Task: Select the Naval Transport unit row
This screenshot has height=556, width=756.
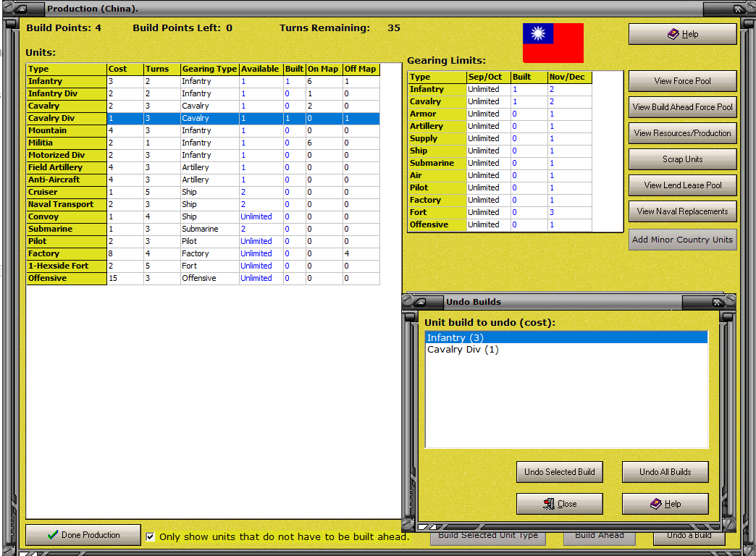Action: click(x=203, y=204)
